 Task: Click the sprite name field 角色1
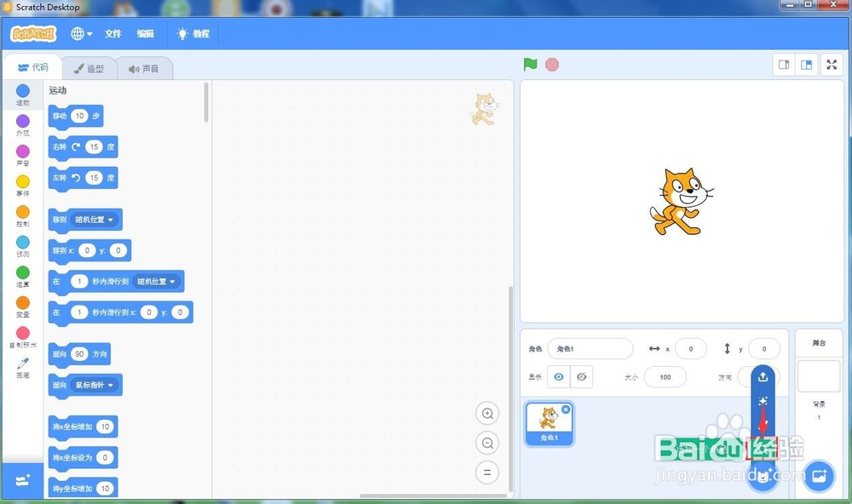[x=590, y=349]
